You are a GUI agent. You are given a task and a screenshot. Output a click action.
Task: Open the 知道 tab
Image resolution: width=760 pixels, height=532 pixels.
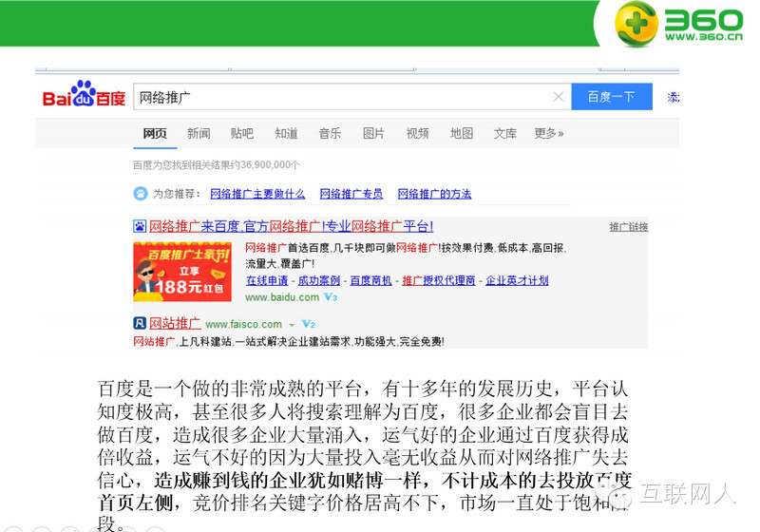[x=286, y=133]
